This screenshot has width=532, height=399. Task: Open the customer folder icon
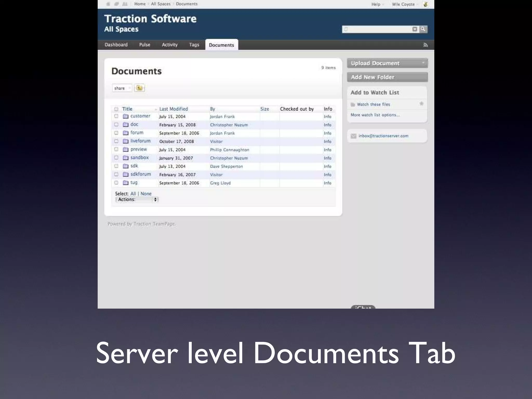pos(125,116)
